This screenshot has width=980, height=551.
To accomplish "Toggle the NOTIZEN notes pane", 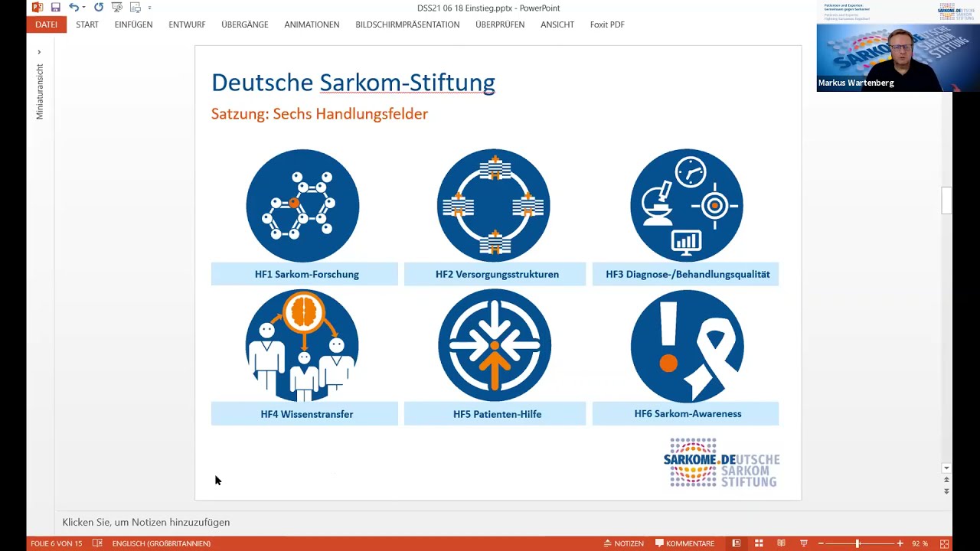I will (x=623, y=543).
